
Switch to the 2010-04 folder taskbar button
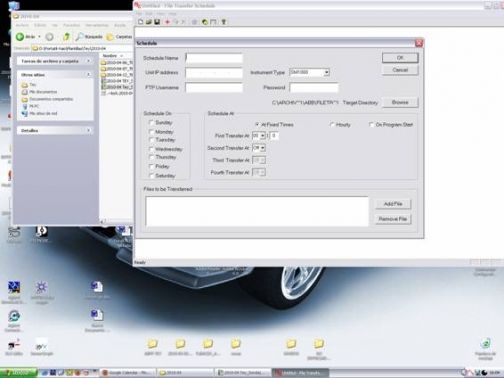click(185, 372)
